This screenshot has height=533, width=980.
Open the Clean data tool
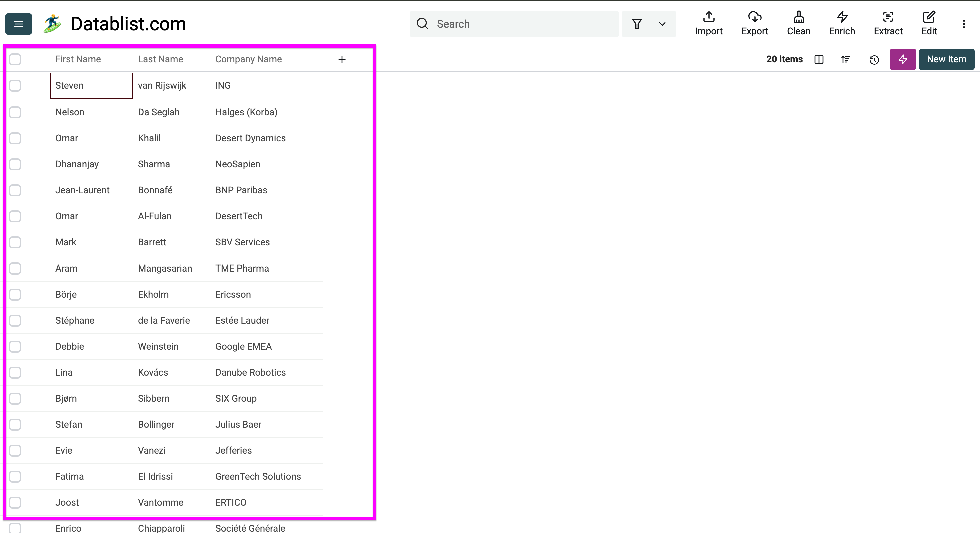tap(799, 23)
